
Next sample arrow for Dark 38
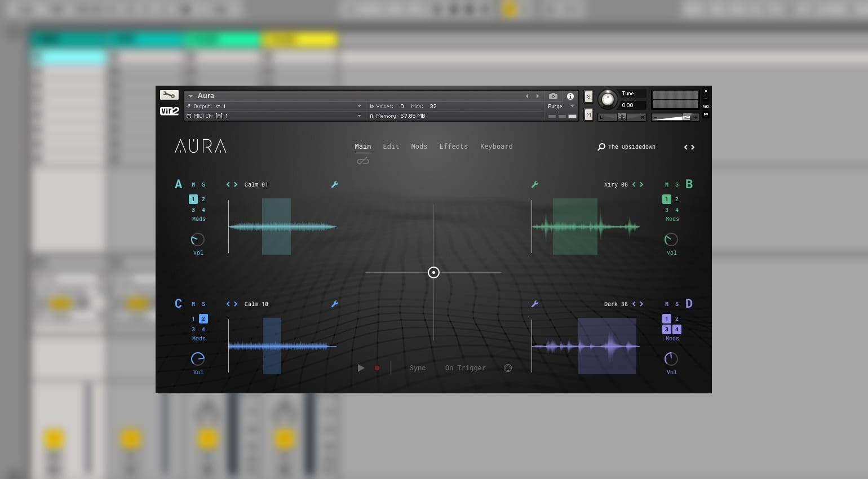pyautogui.click(x=641, y=304)
